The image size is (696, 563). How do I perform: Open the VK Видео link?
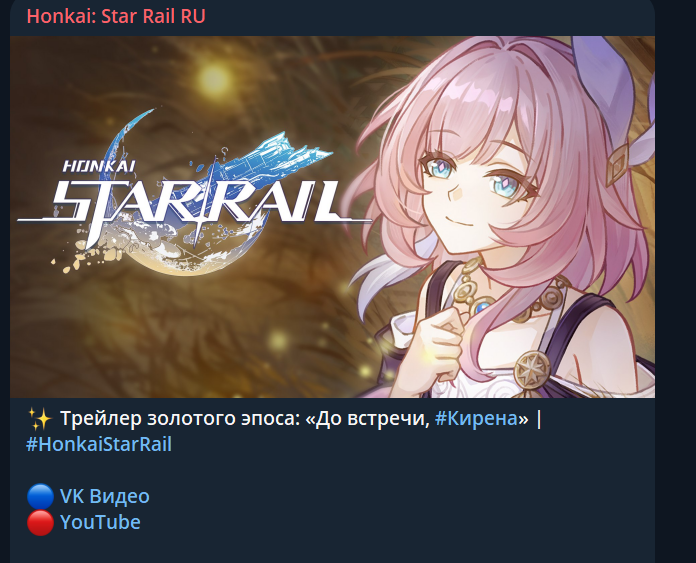tap(105, 496)
